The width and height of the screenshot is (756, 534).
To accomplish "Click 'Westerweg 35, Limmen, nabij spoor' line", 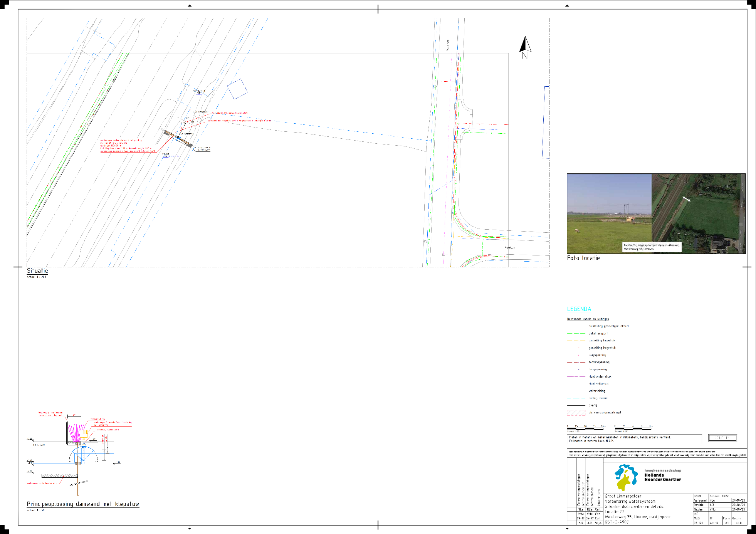I will (637, 517).
